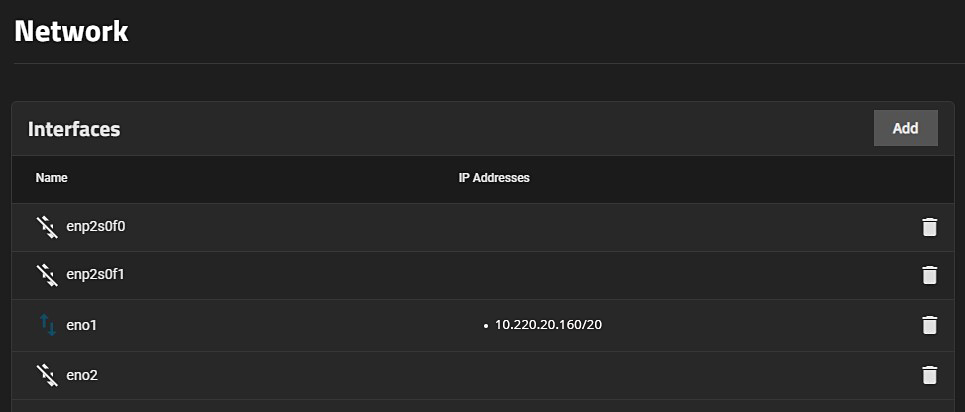Delete the enp2s0f0 interface
This screenshot has height=412, width=965.
(x=929, y=227)
